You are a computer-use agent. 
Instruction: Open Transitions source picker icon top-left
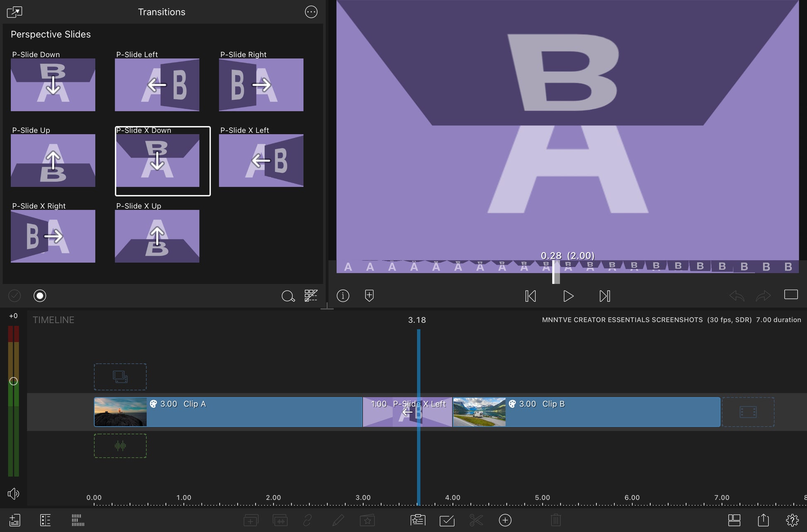click(x=15, y=12)
